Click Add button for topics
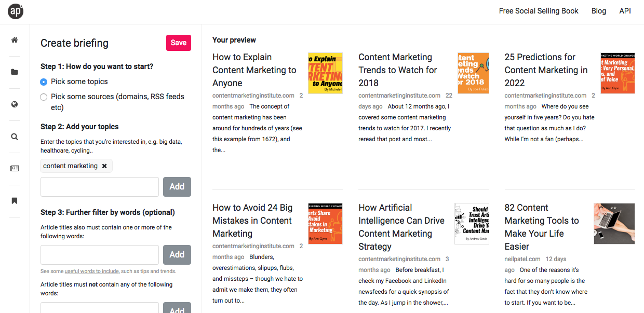This screenshot has width=644, height=313. 177,187
